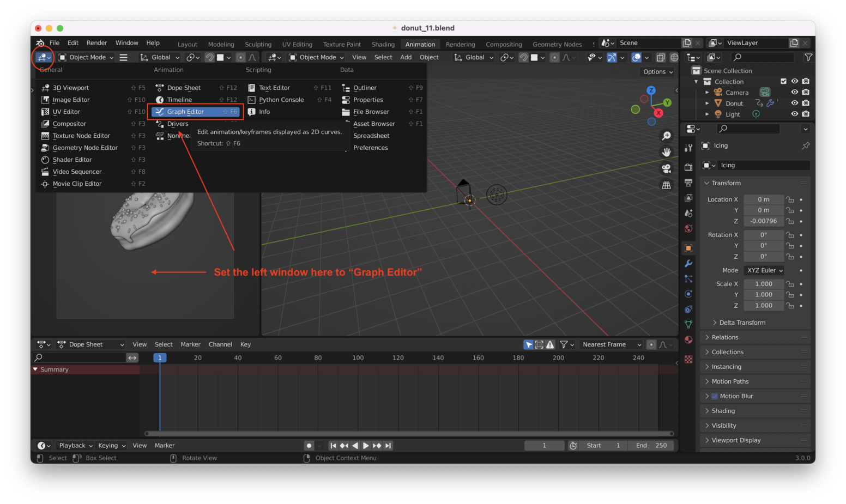Click the zoom magnifier icon in the viewport
846x504 pixels.
666,136
